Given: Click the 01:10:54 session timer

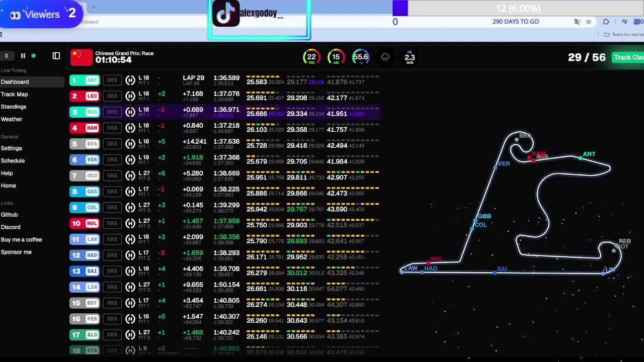Looking at the screenshot, I should pyautogui.click(x=114, y=60).
